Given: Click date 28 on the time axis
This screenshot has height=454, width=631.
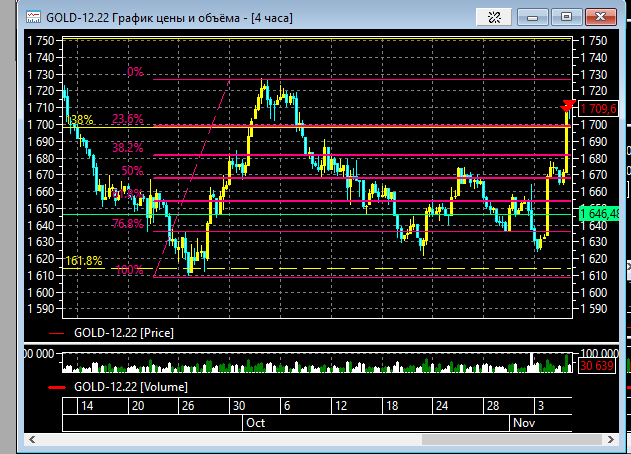Looking at the screenshot, I should 493,406.
